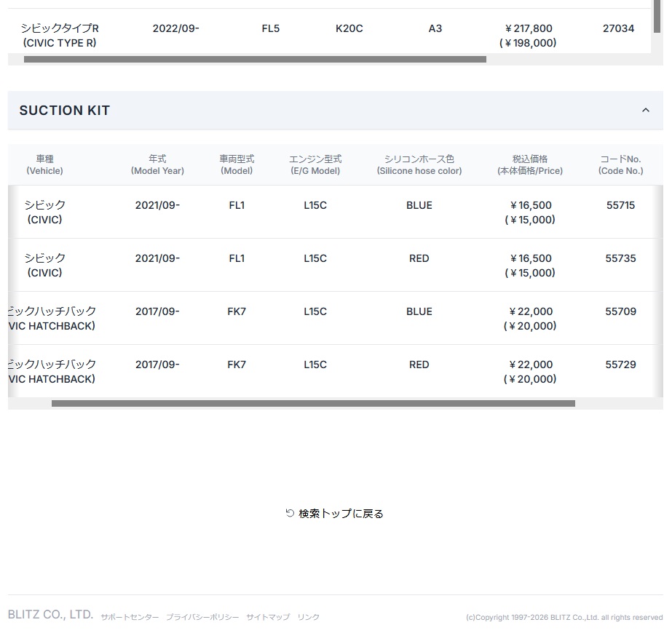Click BLUE hose color in the FK7 row
672x641 pixels.
pyautogui.click(x=419, y=311)
